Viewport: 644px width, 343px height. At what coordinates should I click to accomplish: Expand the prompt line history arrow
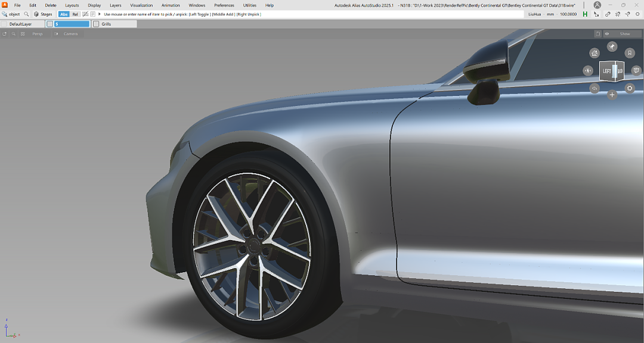[x=100, y=14]
